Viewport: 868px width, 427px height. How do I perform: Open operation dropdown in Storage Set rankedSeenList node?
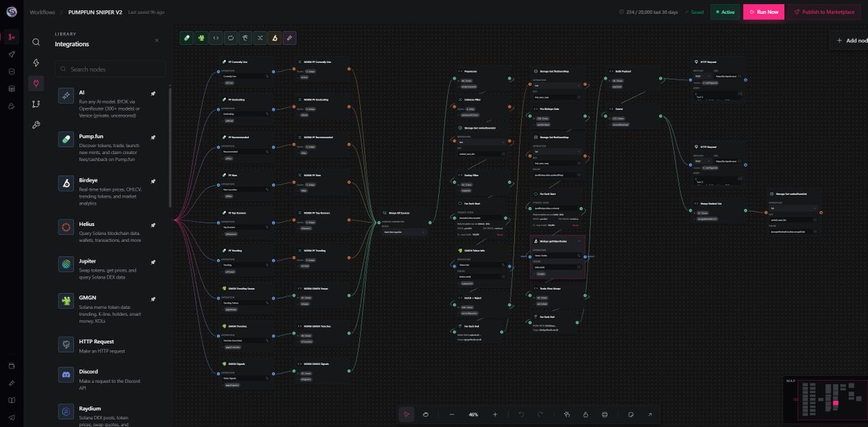click(x=793, y=208)
